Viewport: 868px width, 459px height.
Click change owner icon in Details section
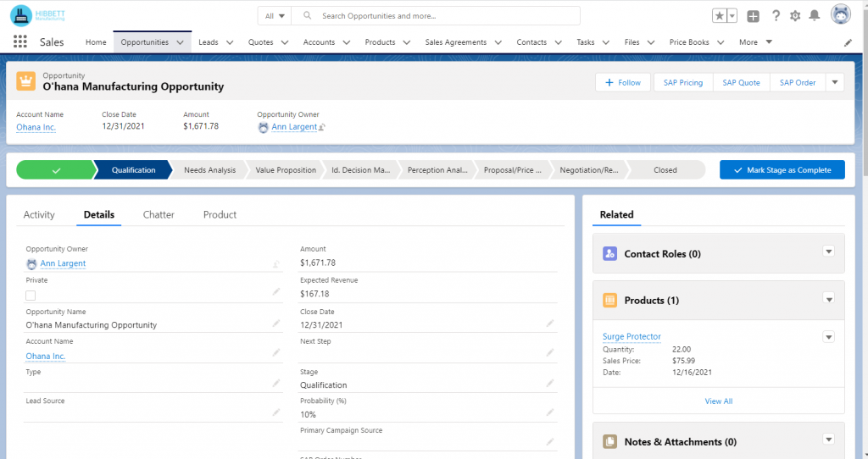pos(275,264)
